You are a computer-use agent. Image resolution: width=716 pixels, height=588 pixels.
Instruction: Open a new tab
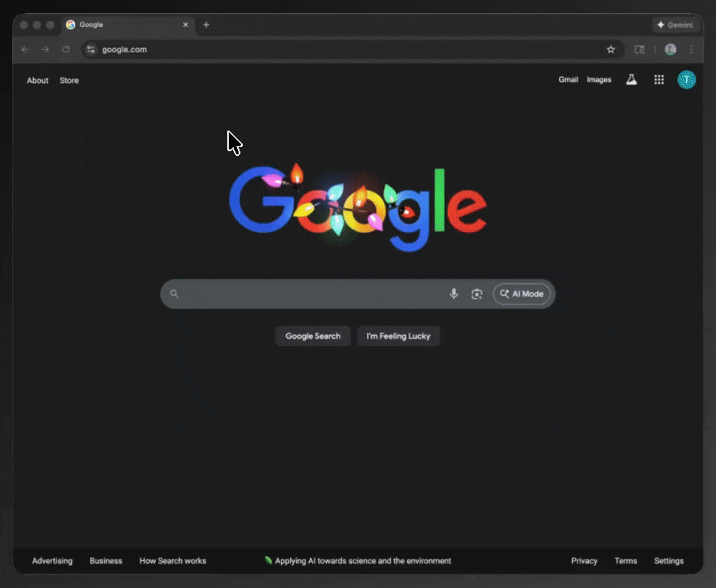coord(206,25)
